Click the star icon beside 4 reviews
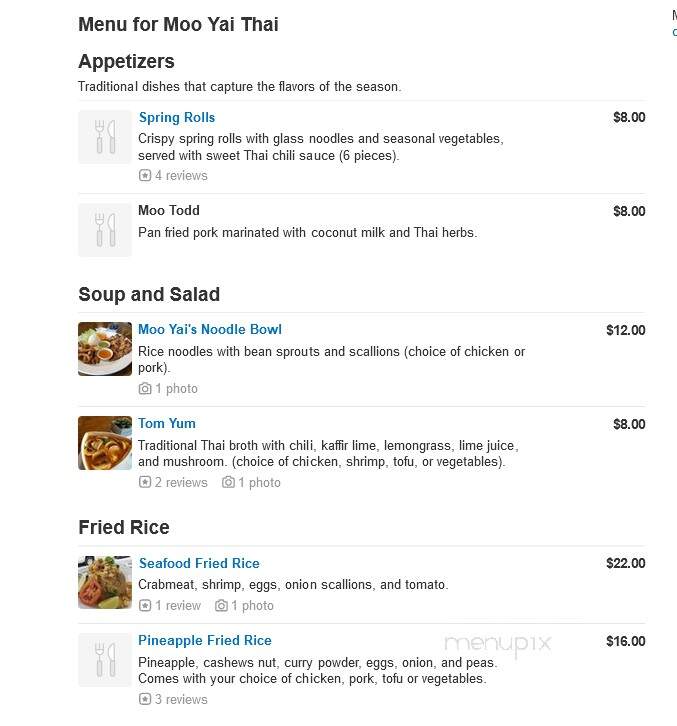 145,175
